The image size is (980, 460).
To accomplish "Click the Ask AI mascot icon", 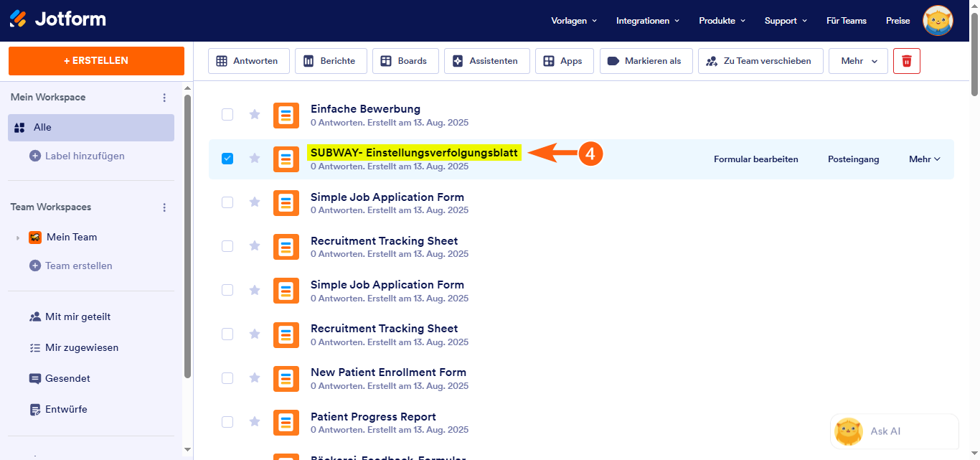I will (849, 431).
